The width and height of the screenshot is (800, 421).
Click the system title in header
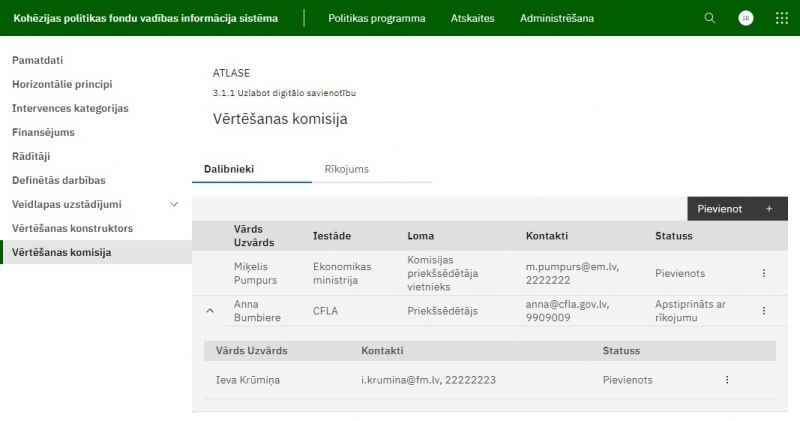tap(146, 18)
